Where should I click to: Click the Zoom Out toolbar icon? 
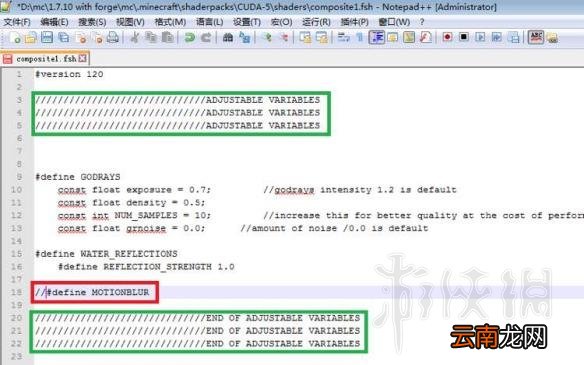(283, 37)
